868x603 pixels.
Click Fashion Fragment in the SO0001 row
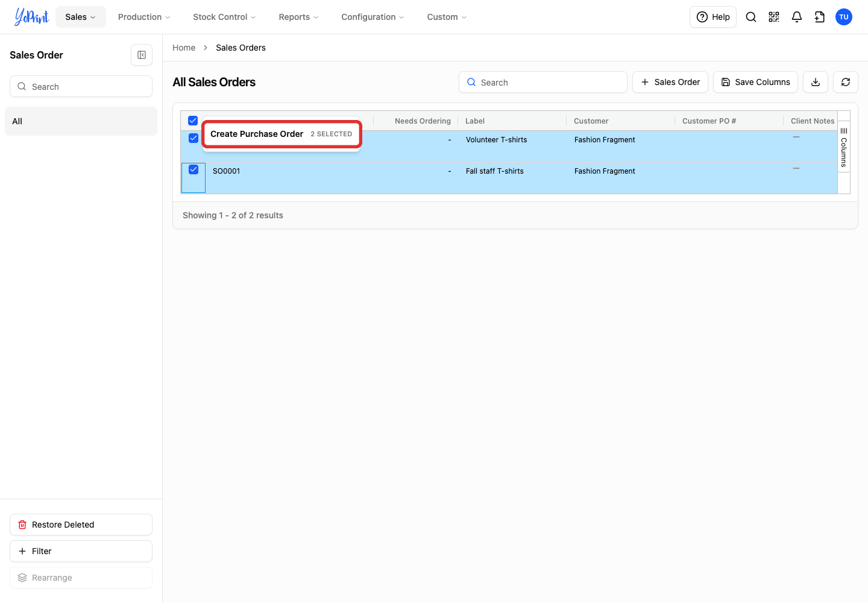[605, 171]
